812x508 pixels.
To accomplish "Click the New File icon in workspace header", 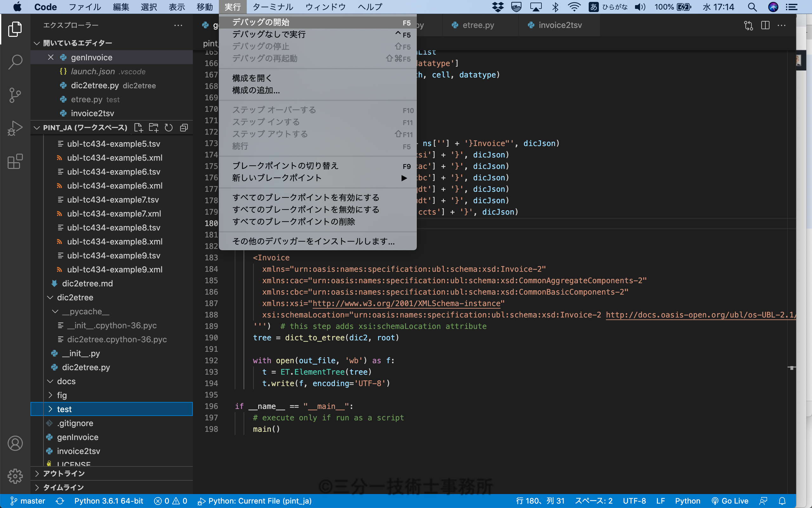I will point(138,128).
